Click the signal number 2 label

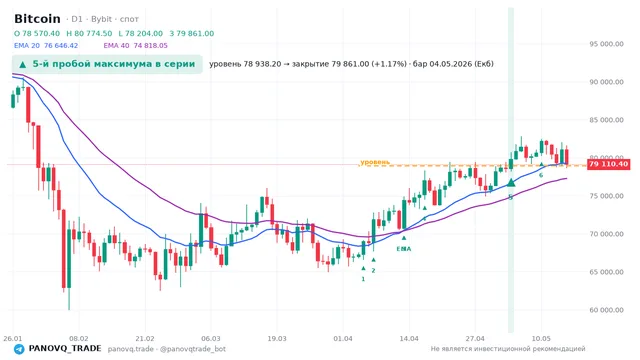373,270
